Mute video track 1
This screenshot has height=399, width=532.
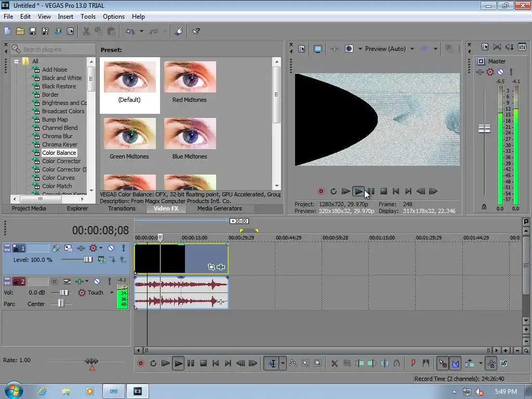pyautogui.click(x=111, y=248)
